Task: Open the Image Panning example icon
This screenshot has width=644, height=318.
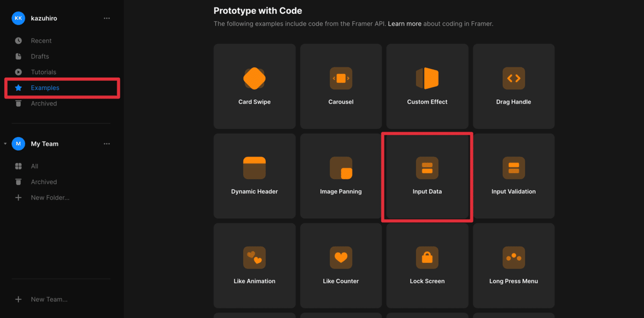Action: (x=341, y=168)
